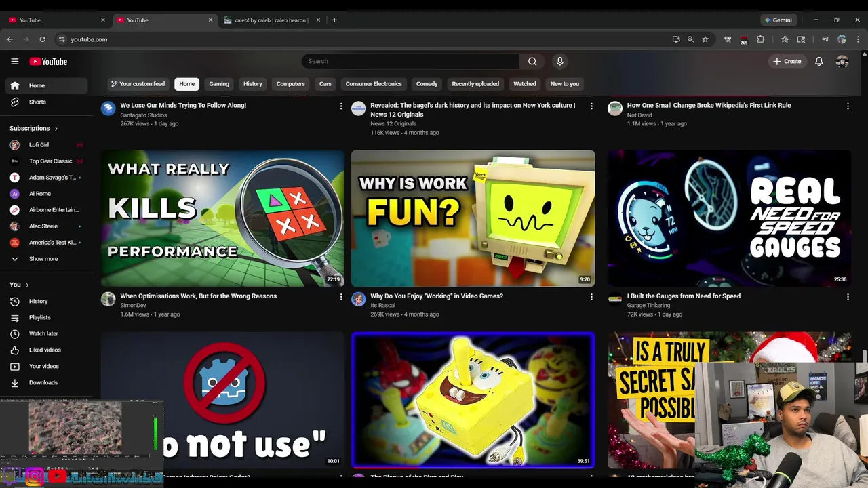Open Chrome extensions puzzle icon
868x488 pixels.
click(760, 39)
